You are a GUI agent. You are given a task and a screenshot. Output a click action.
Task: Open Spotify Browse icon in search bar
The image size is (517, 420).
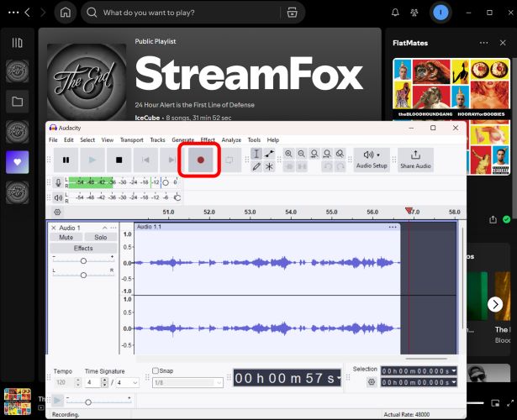293,13
